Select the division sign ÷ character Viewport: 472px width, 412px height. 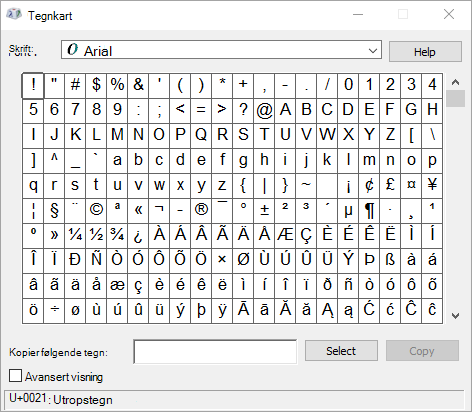54,311
